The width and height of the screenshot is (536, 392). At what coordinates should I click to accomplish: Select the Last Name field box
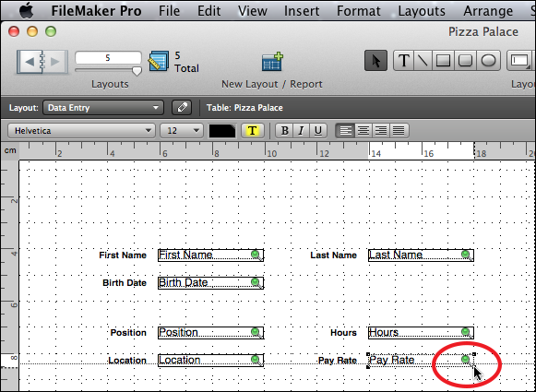[x=421, y=255]
